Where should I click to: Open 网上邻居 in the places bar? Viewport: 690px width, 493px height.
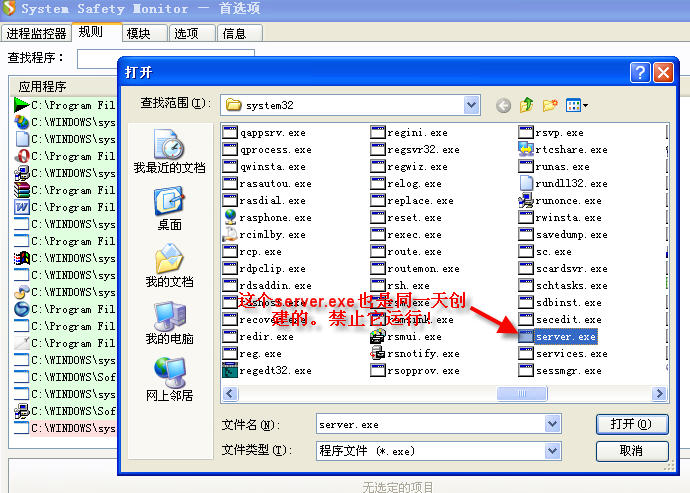coord(169,379)
